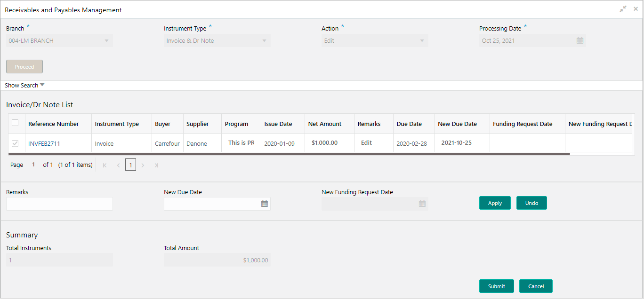Collapse the Receivables and Payables window
This screenshot has height=299, width=644.
(623, 9)
